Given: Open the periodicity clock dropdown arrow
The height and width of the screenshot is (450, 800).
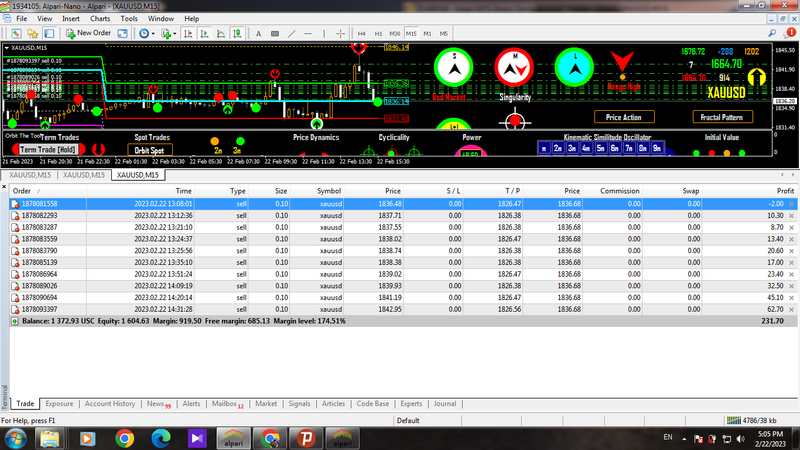Looking at the screenshot, I should [x=152, y=32].
